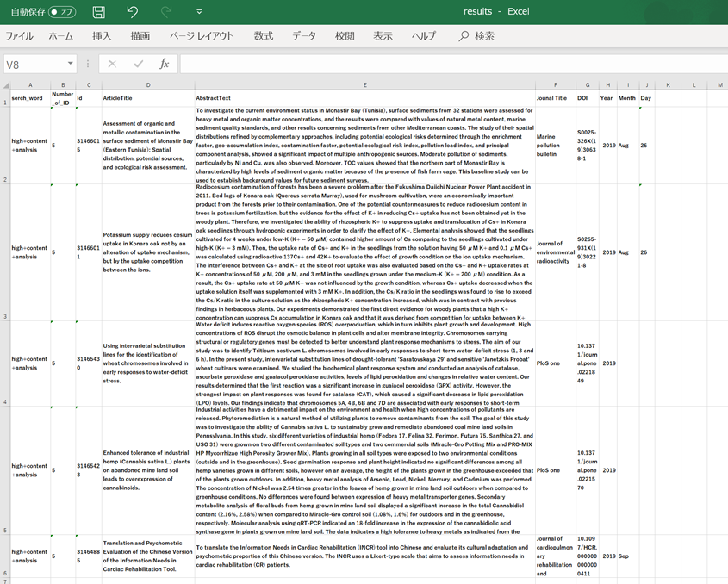Screen dimensions: 728x584
Task: Open the 校閲 (Review) tab
Action: [345, 36]
